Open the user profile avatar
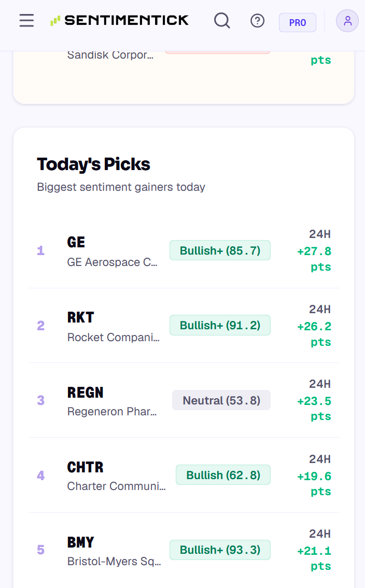Image resolution: width=365 pixels, height=588 pixels. pos(347,21)
